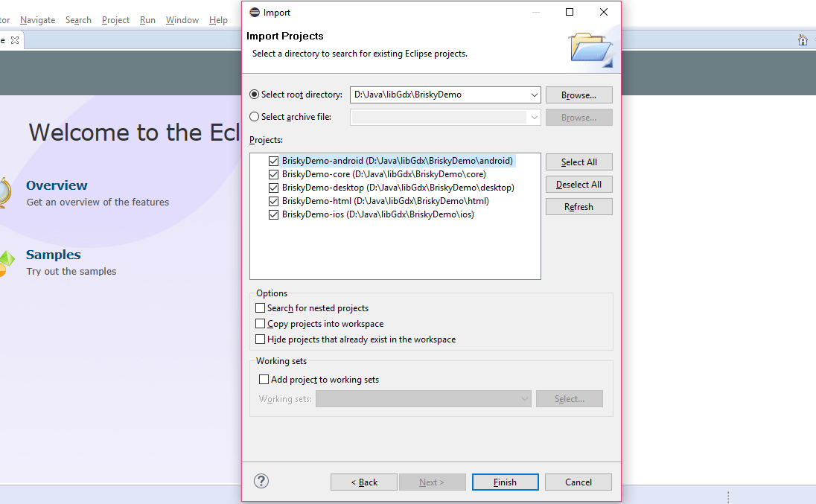Open the root directory dropdown arrow
816x504 pixels.
(534, 95)
